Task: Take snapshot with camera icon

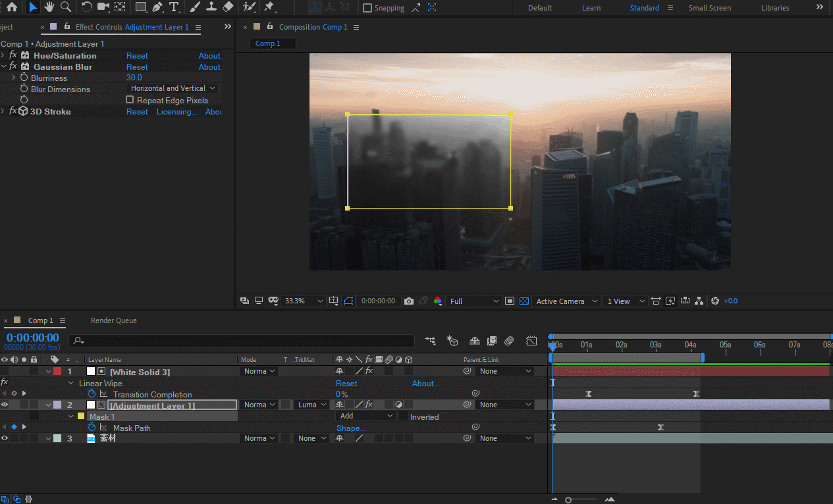Action: 409,301
